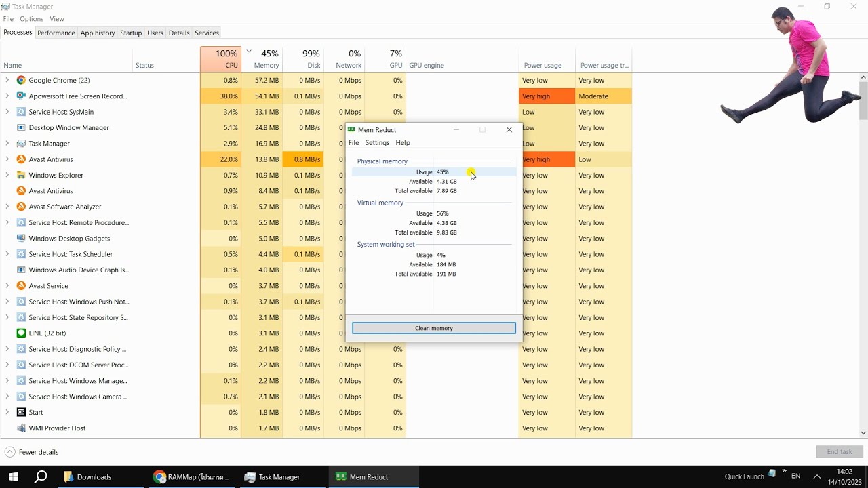This screenshot has height=488, width=868.
Task: Select Physical memory Usage 45% row
Action: click(434, 172)
